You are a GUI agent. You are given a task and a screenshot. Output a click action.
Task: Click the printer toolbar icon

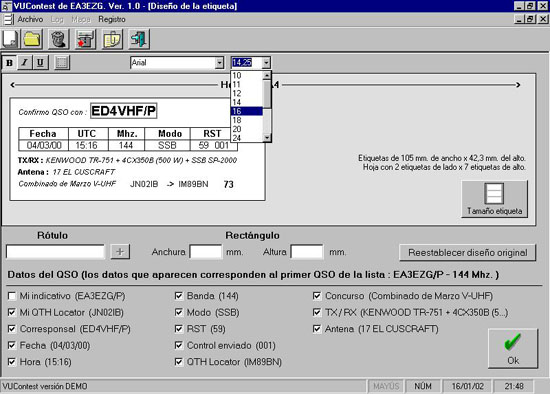coord(85,39)
